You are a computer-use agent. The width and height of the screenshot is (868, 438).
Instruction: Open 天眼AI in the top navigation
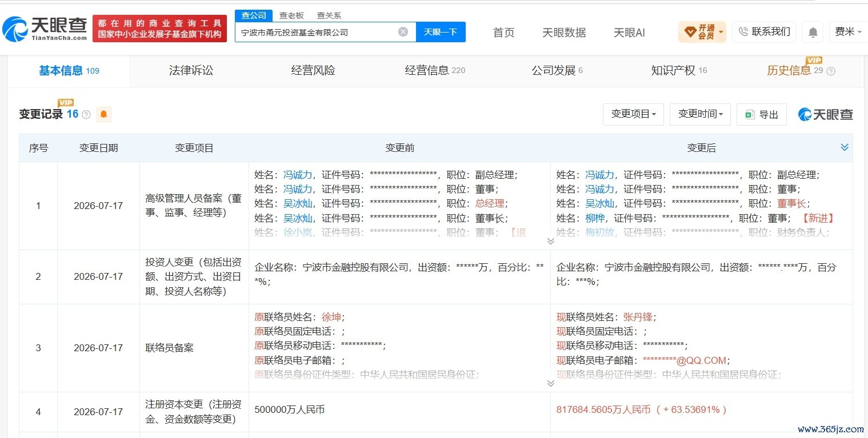629,33
